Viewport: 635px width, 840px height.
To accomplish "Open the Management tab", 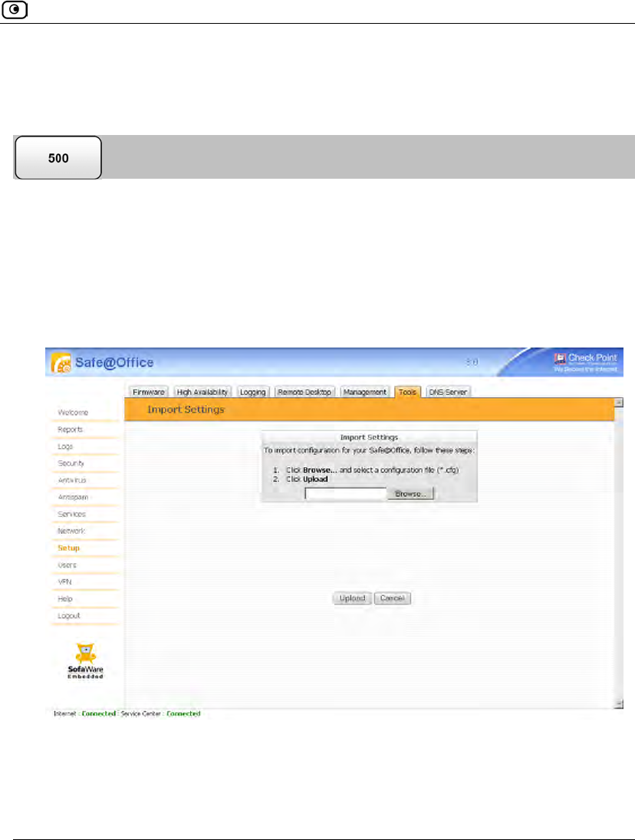I will point(364,392).
